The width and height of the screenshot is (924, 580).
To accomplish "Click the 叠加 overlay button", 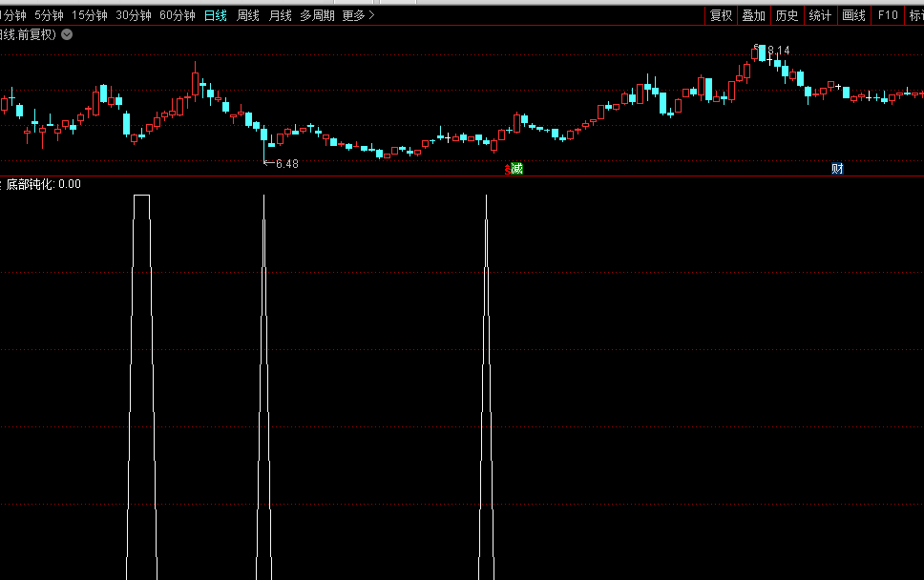I will [x=754, y=15].
